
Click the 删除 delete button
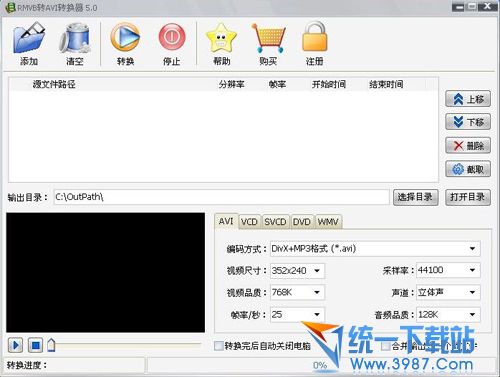tap(468, 145)
